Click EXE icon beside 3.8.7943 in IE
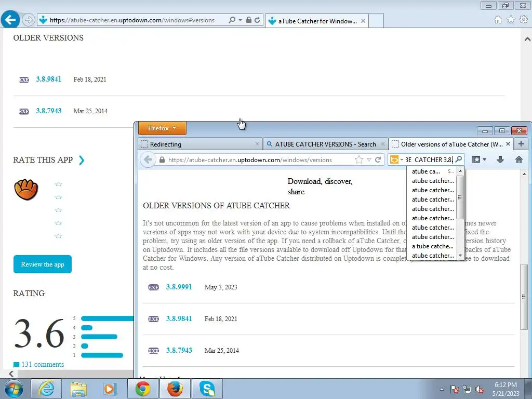This screenshot has height=399, width=532. [x=24, y=111]
